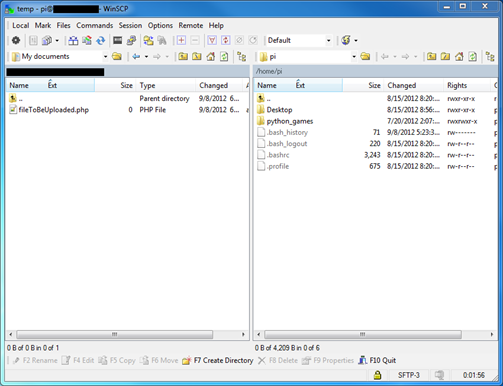Show the local directory tree
The height and width of the screenshot is (386, 503).
[x=241, y=56]
